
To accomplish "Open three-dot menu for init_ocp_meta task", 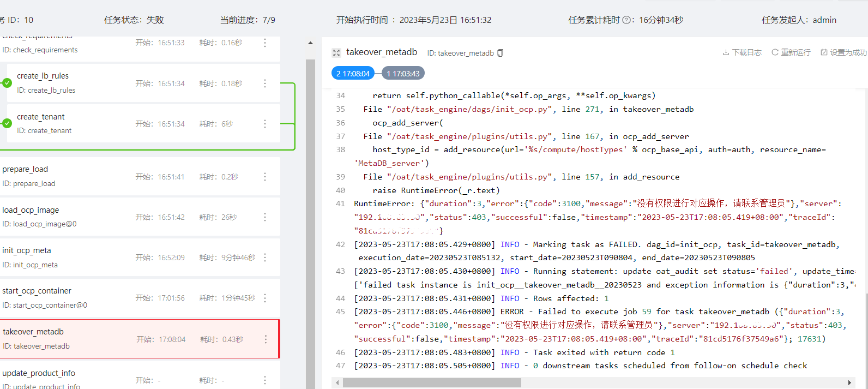I will 265,258.
